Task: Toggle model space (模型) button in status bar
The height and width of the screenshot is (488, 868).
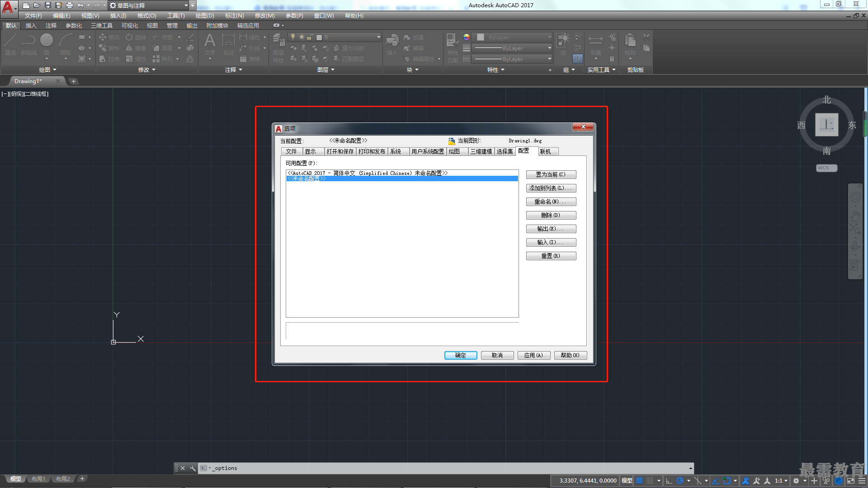Action: click(x=627, y=481)
